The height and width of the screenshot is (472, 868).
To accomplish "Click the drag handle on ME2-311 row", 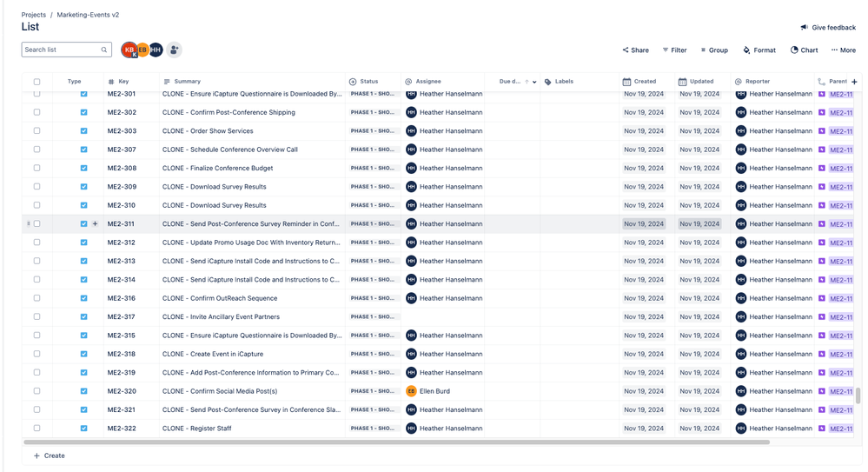I will [x=28, y=223].
